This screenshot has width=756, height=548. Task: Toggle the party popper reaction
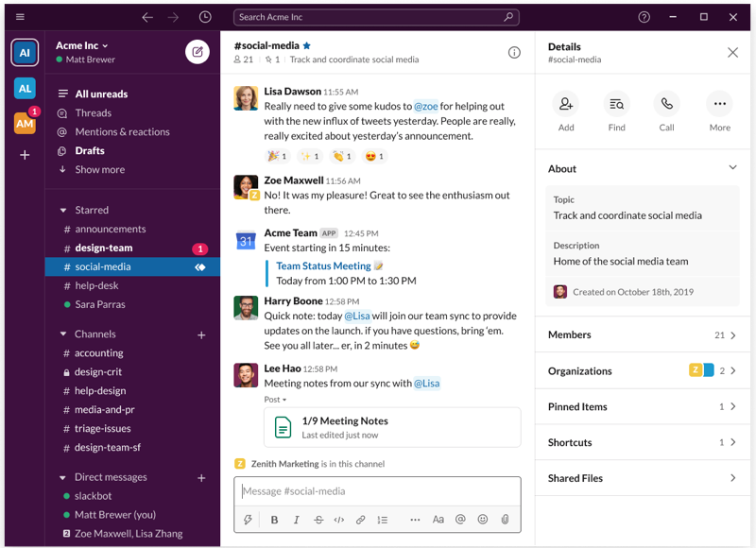277,156
